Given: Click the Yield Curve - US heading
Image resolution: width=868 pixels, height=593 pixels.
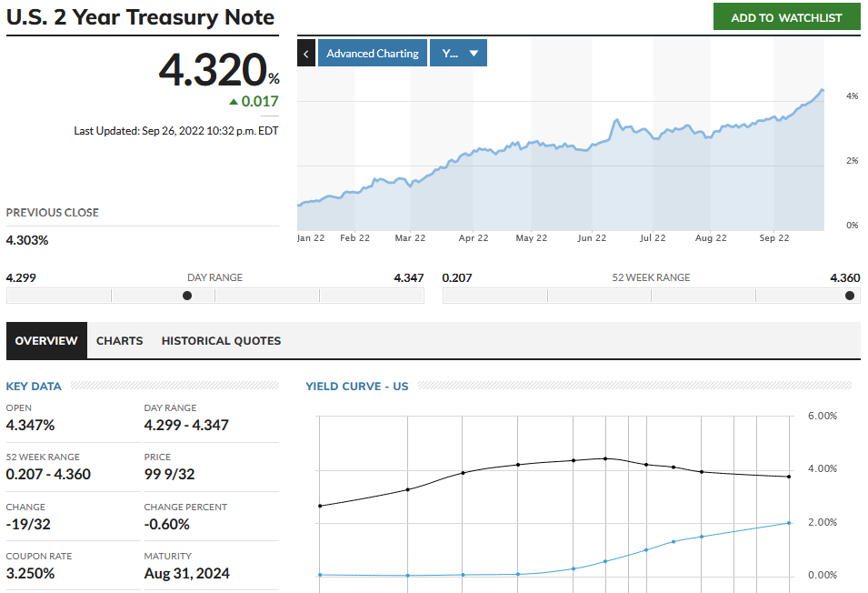Looking at the screenshot, I should [x=357, y=387].
